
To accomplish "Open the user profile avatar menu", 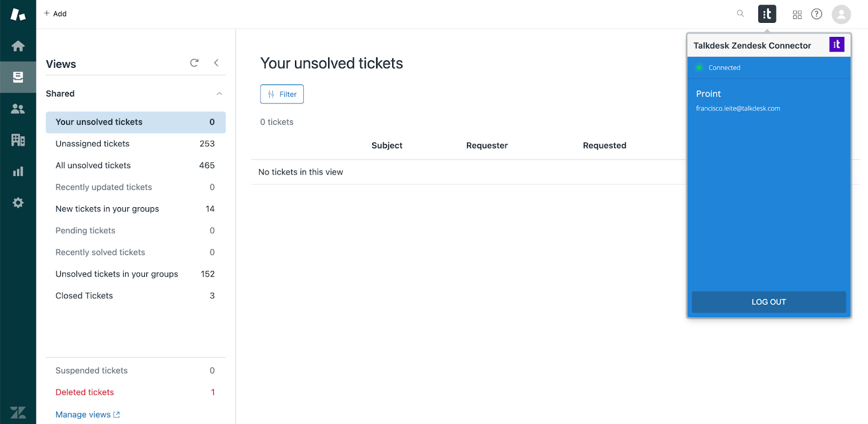I will coord(841,14).
